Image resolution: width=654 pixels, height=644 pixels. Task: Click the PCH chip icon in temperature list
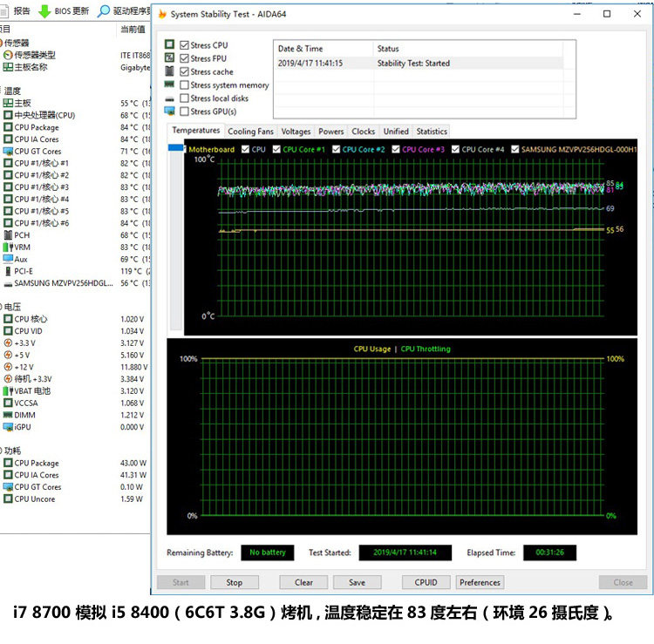pyautogui.click(x=8, y=235)
